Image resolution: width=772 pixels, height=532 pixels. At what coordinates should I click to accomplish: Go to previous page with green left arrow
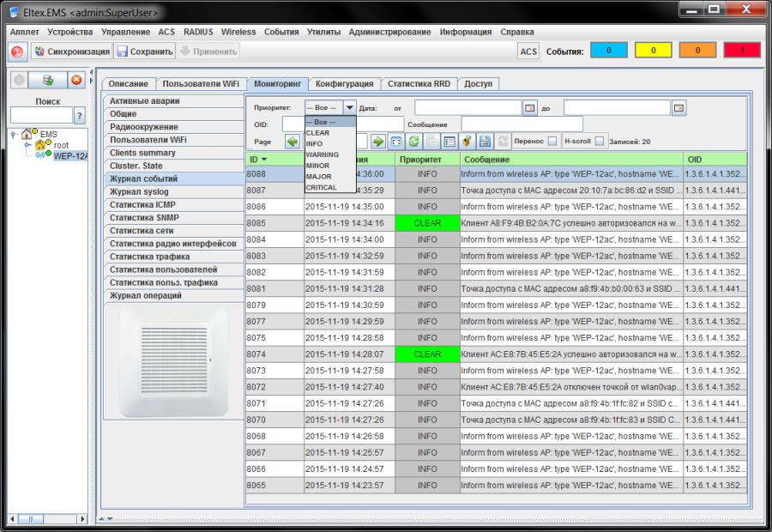(x=293, y=142)
